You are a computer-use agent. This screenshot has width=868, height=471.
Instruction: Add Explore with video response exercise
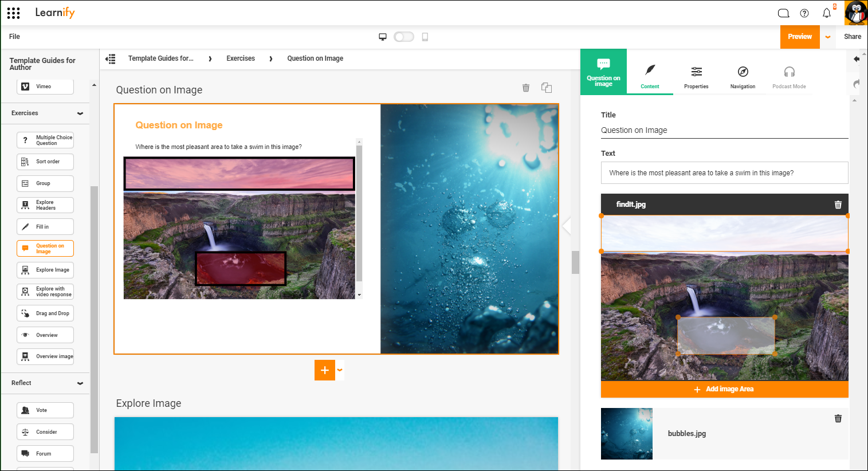coord(45,292)
